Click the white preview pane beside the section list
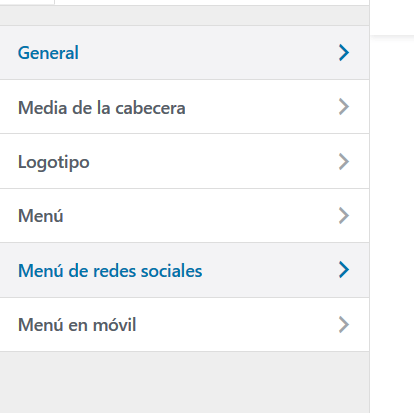Viewport: 414px width, 413px height. (392, 223)
